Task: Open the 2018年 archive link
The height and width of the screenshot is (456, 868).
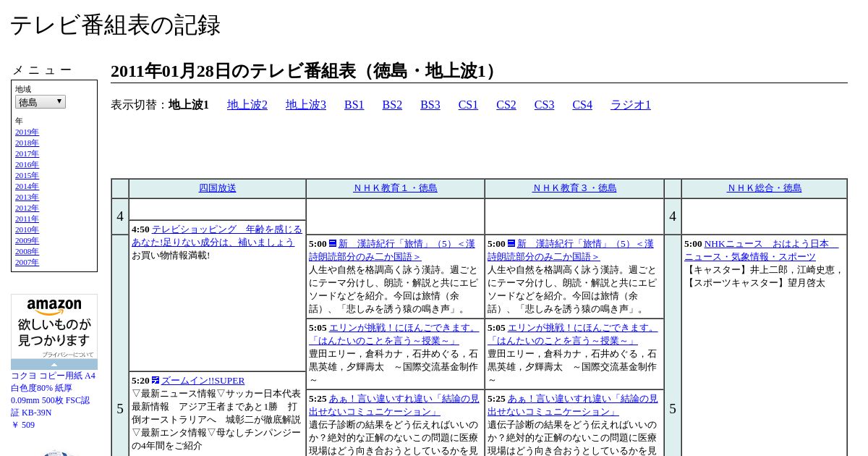Action: pyautogui.click(x=27, y=143)
